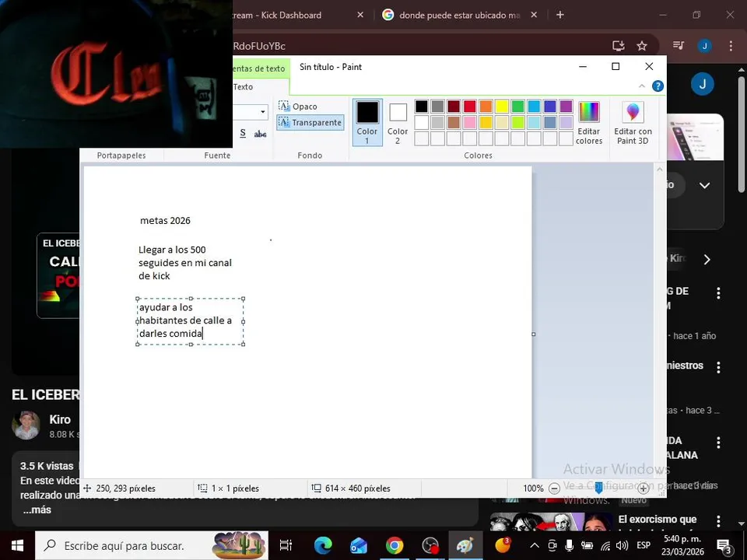The width and height of the screenshot is (747, 560).
Task: Open options for 'El exorcismo que' video
Action: coord(718,521)
